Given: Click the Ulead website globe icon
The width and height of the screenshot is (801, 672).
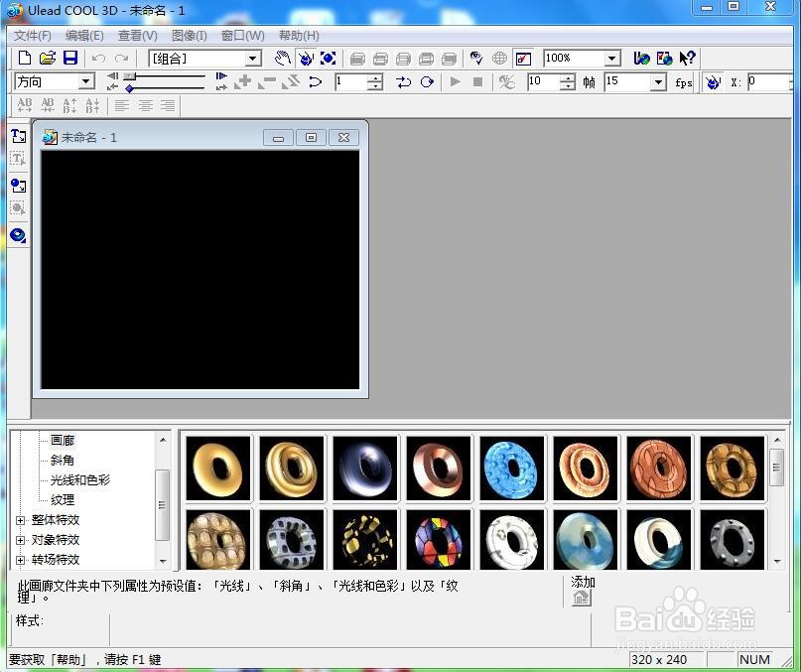Looking at the screenshot, I should click(x=641, y=59).
